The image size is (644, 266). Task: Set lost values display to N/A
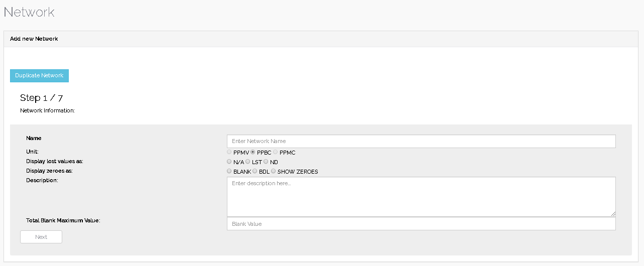pyautogui.click(x=229, y=162)
